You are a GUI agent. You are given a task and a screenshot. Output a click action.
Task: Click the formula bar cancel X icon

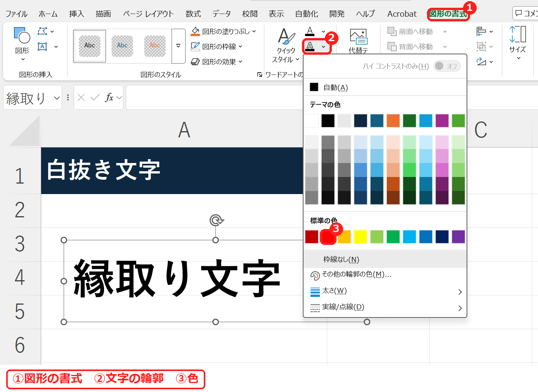[x=81, y=97]
